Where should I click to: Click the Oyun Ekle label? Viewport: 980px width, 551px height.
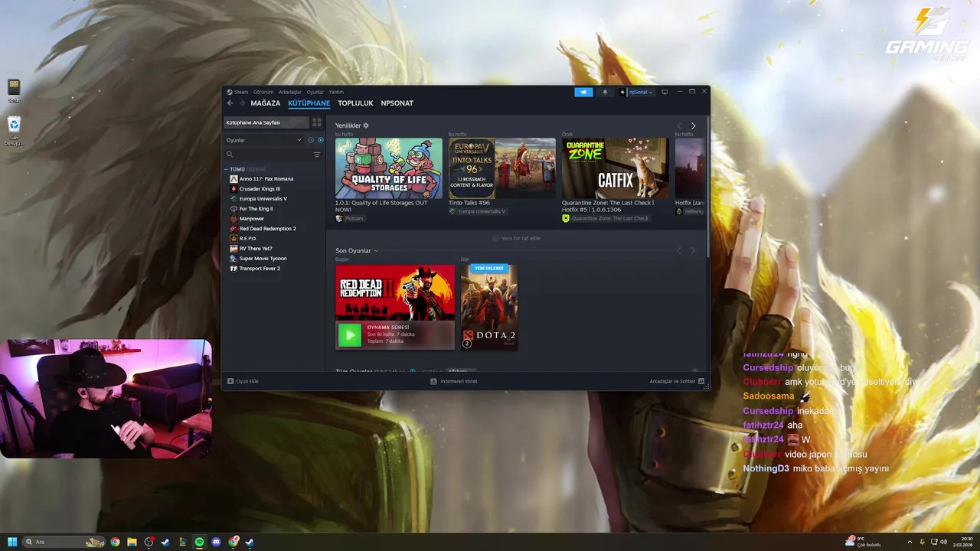pyautogui.click(x=247, y=381)
